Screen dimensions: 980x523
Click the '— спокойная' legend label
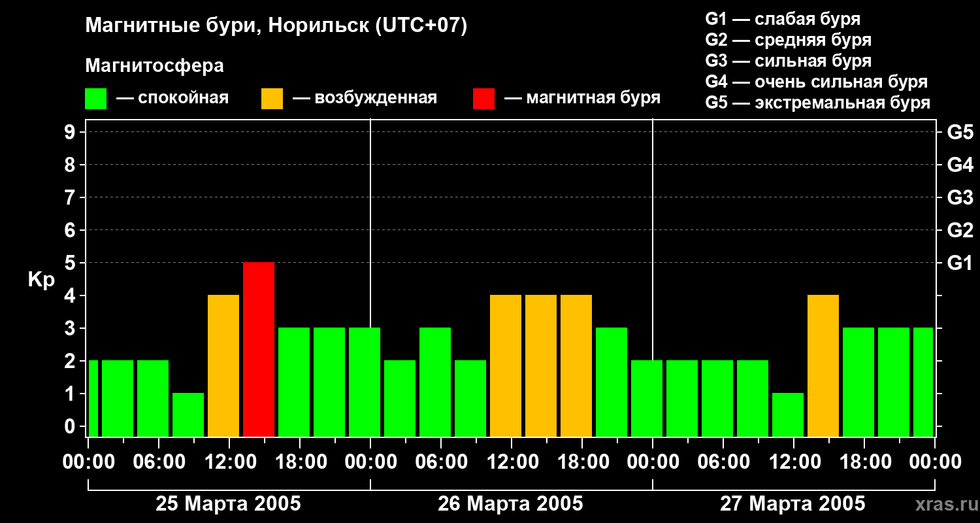(x=172, y=98)
